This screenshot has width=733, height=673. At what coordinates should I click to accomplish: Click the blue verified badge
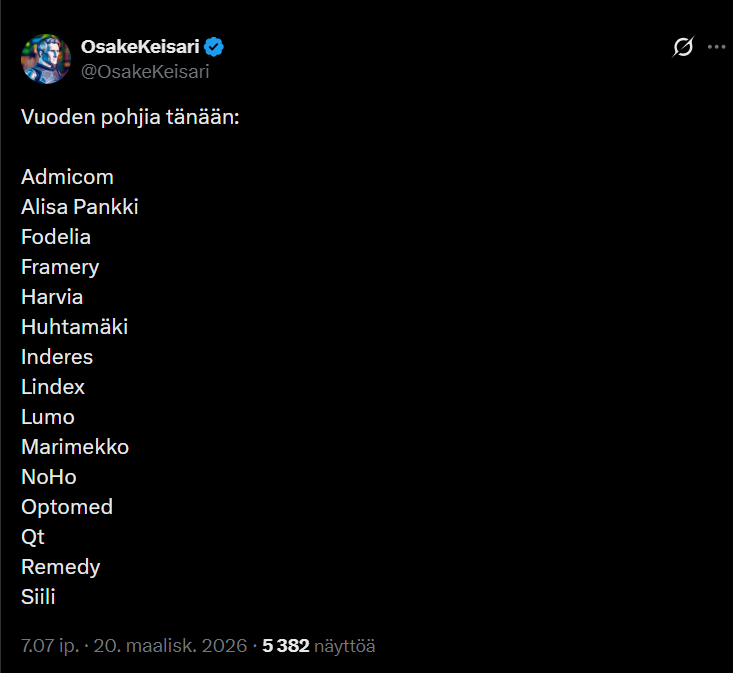[x=214, y=47]
